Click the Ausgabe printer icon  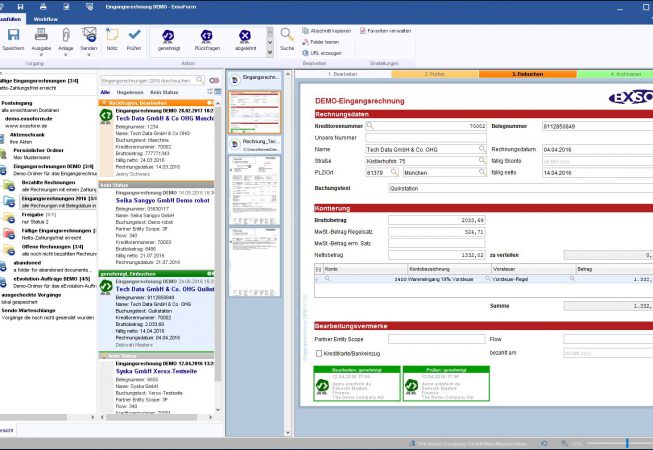tap(41, 35)
